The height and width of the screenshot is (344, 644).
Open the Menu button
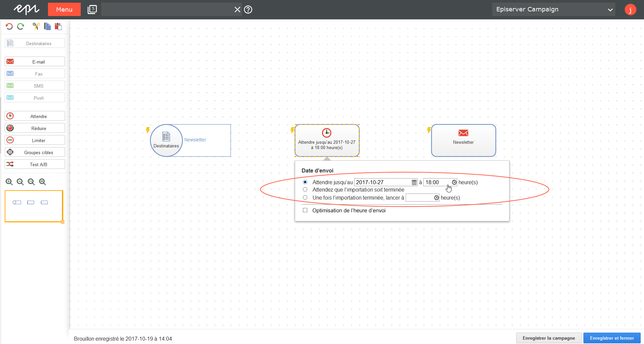(x=64, y=9)
